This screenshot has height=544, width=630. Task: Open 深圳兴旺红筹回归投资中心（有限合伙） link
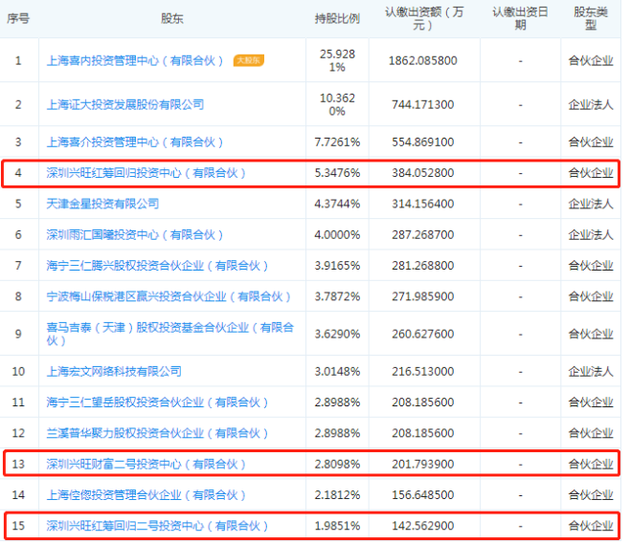coord(146,173)
